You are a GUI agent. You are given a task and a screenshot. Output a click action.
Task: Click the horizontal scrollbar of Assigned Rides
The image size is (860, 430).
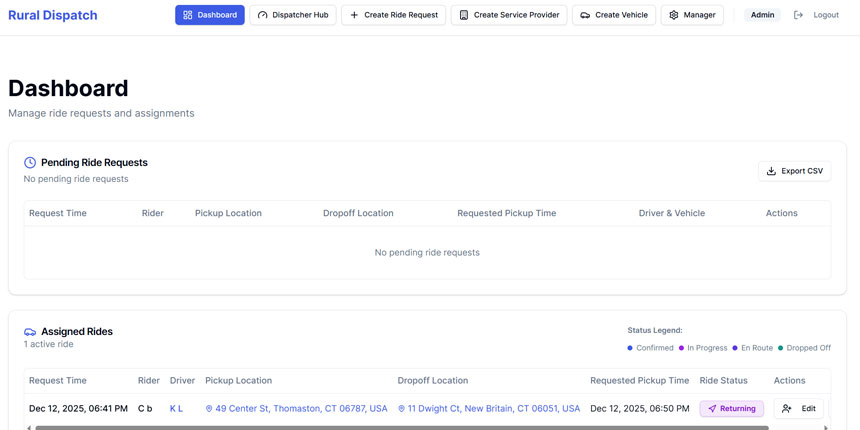tap(401, 427)
